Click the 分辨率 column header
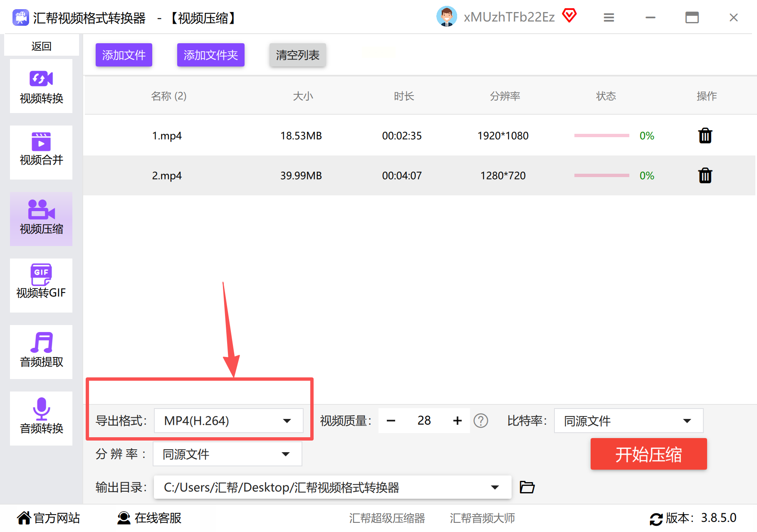This screenshot has width=757, height=532. click(505, 96)
